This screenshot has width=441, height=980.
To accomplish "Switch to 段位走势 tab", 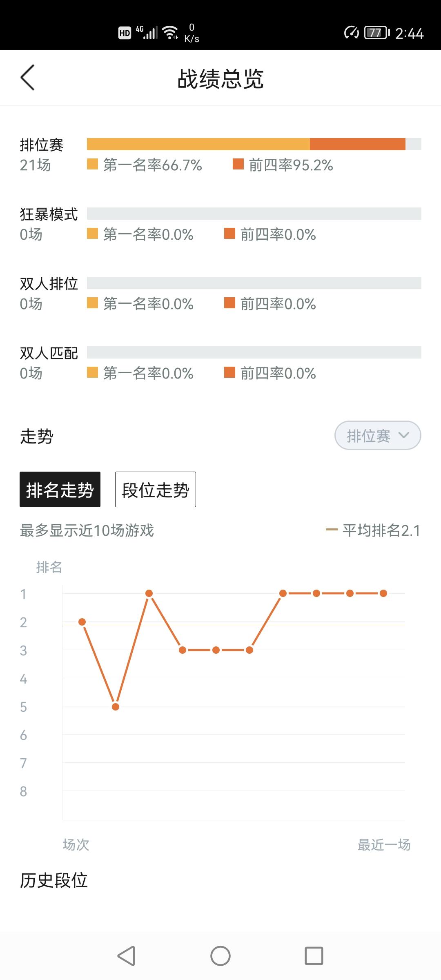I will [x=156, y=489].
